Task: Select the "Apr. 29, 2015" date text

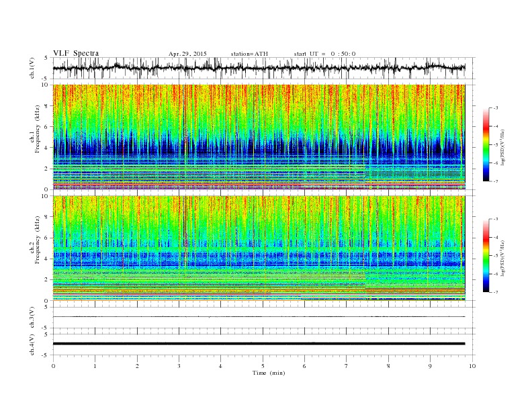Action: pyautogui.click(x=187, y=54)
